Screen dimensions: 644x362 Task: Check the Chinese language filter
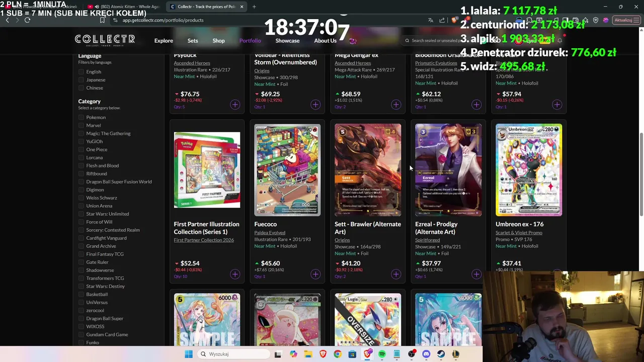click(x=81, y=88)
